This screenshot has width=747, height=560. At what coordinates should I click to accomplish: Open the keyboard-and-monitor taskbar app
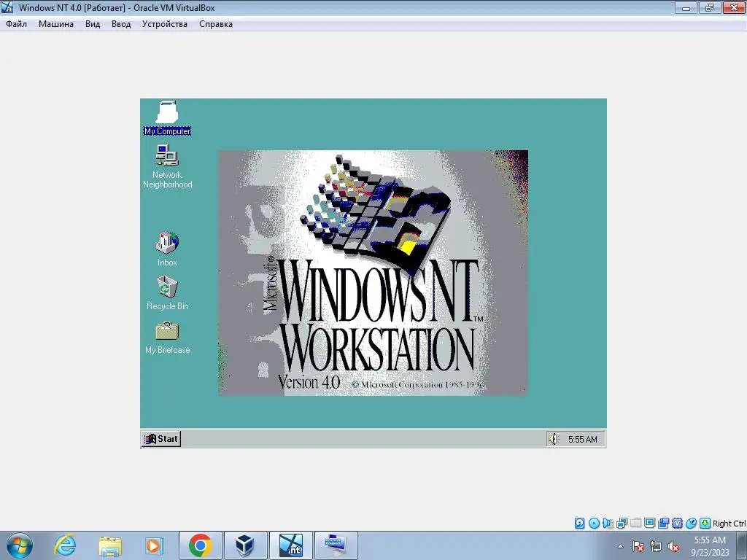coord(336,545)
